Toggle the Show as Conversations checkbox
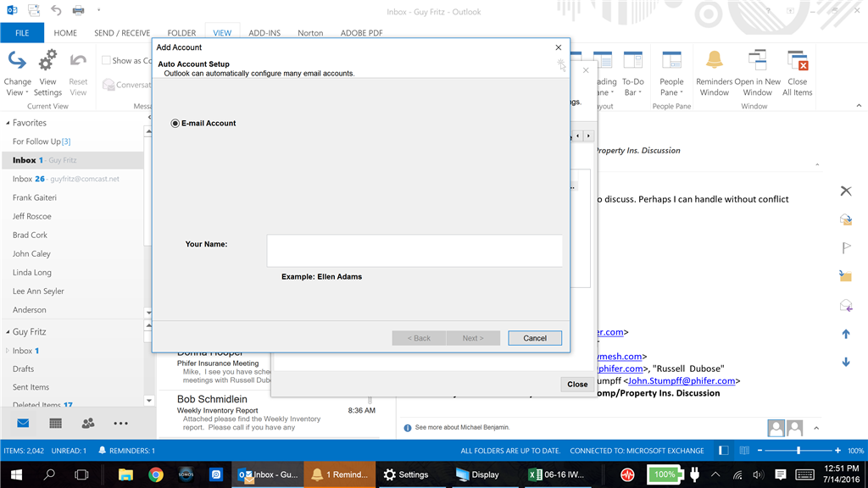This screenshot has width=868, height=488. (108, 60)
